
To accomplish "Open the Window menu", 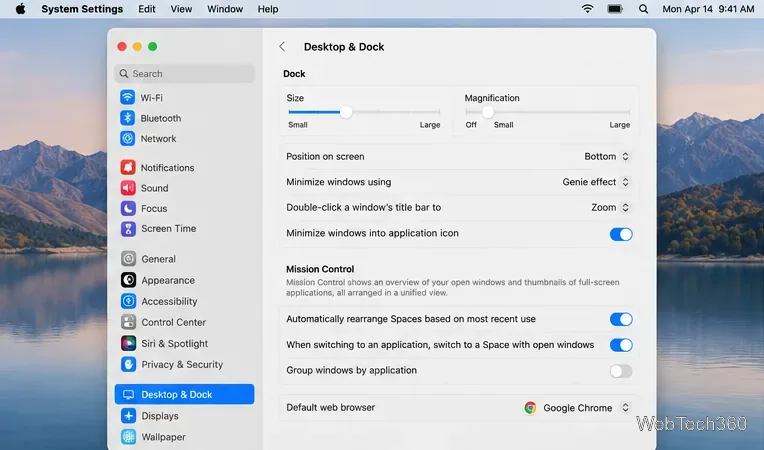I will point(225,9).
